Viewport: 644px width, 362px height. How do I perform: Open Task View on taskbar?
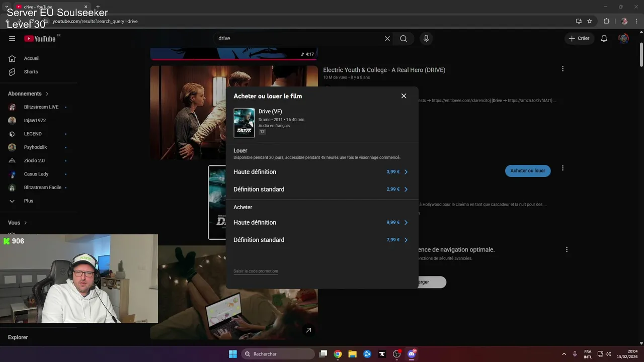[324, 354]
